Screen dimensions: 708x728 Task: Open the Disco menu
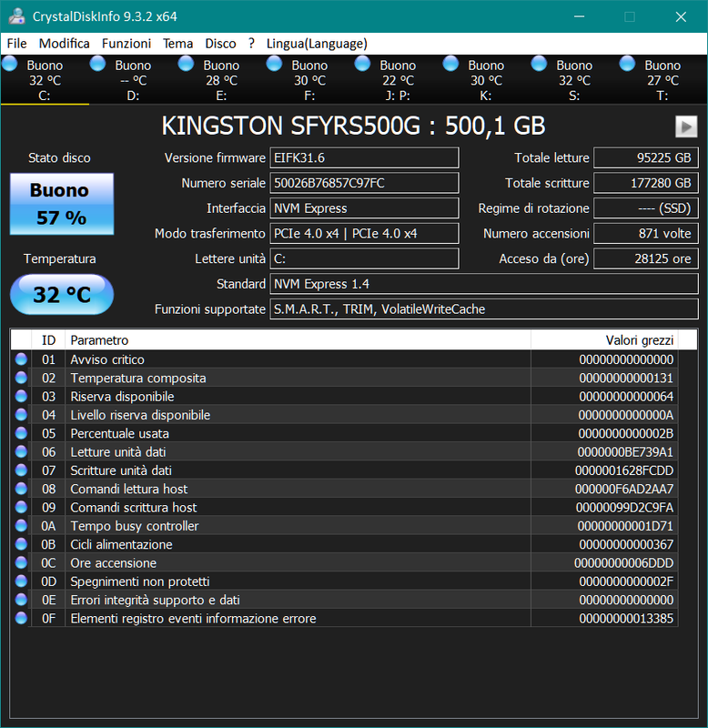click(220, 44)
